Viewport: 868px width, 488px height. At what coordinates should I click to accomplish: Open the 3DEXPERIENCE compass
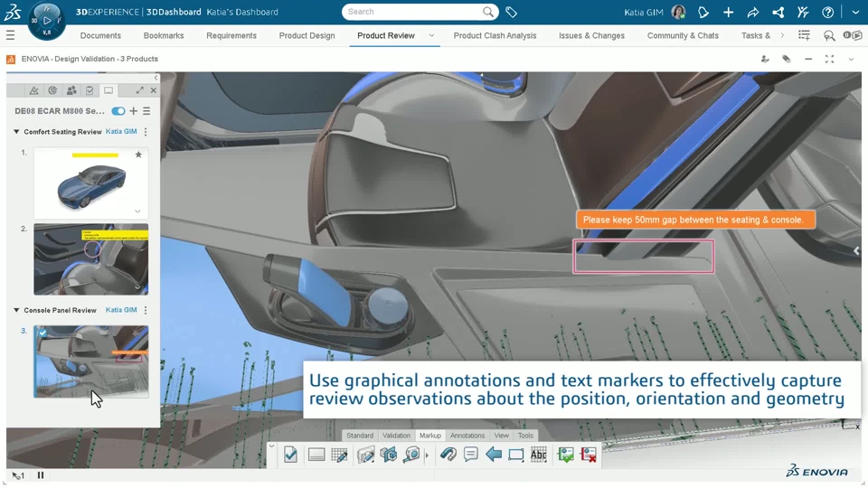(x=46, y=21)
